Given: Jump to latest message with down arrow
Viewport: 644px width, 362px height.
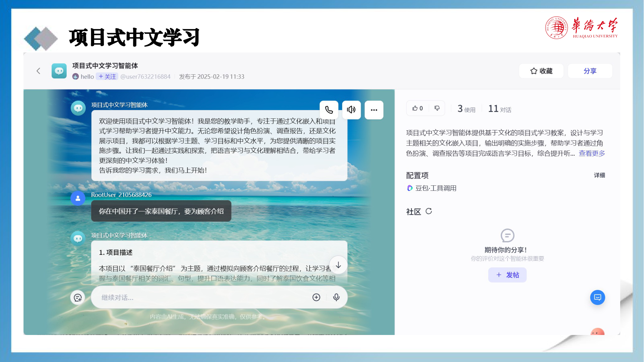Looking at the screenshot, I should (338, 265).
